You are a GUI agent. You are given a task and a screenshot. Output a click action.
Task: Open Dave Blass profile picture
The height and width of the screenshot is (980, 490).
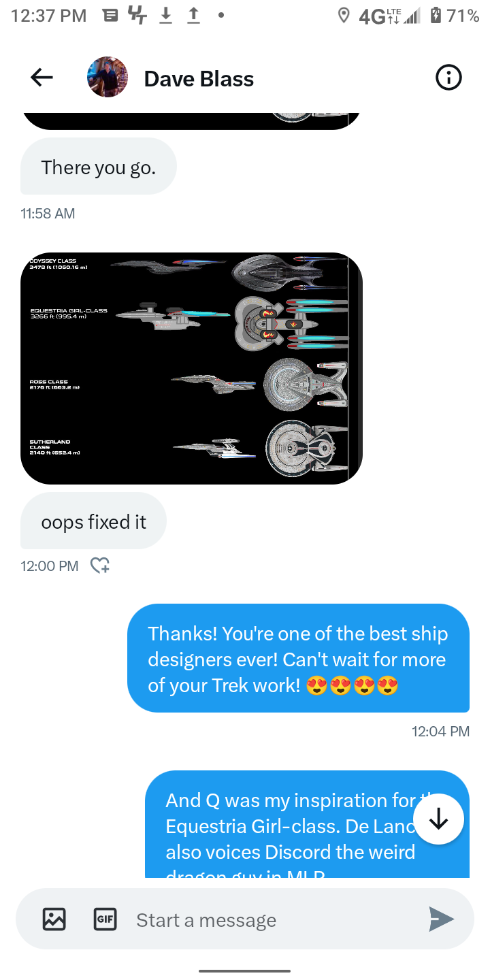click(x=108, y=77)
